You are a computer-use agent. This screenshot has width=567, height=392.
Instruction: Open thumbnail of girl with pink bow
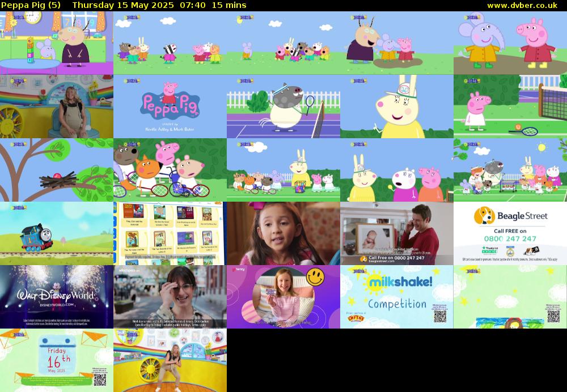click(x=283, y=233)
